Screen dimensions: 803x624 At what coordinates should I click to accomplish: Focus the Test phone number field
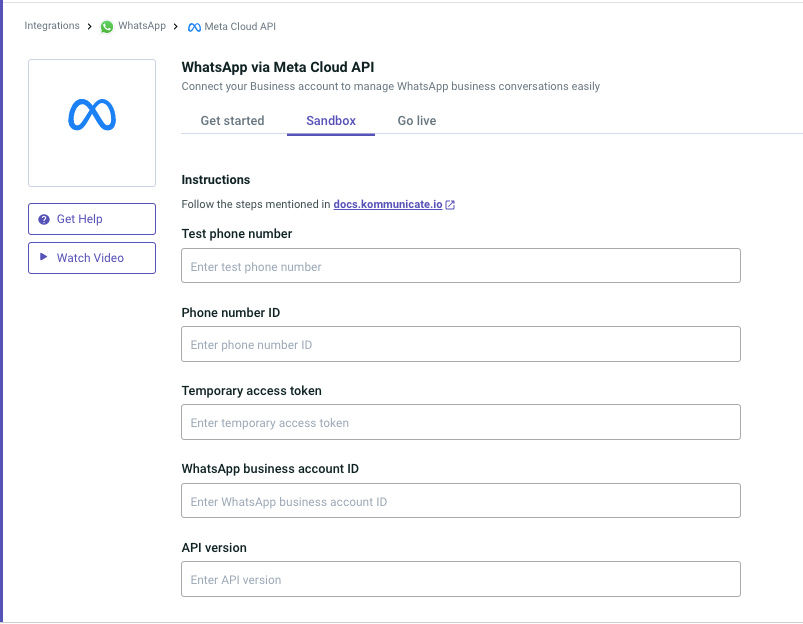coord(460,266)
